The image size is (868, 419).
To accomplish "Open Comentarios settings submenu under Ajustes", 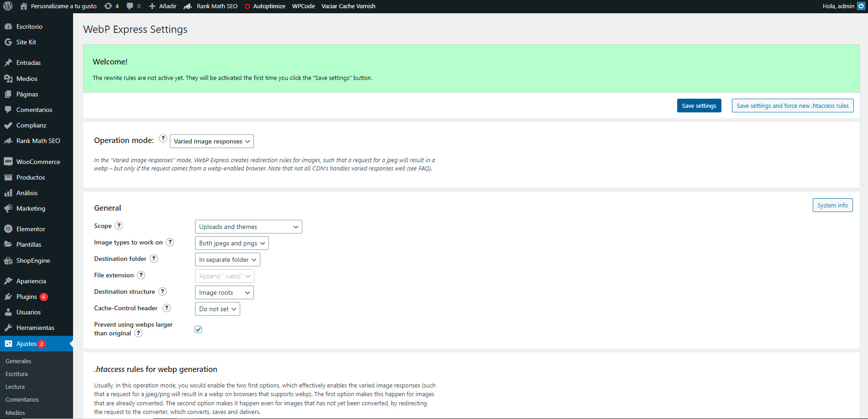I will pos(22,399).
